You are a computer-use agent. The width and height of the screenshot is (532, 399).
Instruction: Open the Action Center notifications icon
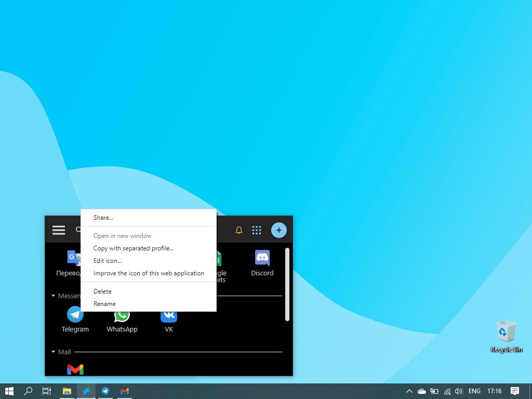[x=515, y=391]
